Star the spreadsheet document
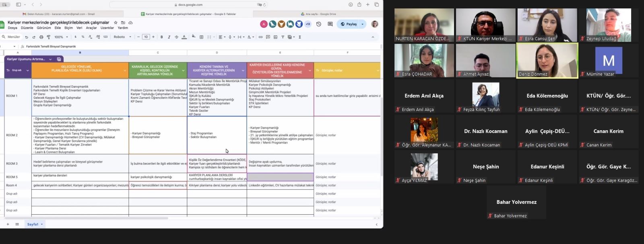Image resolution: width=644 pixels, height=244 pixels. coord(116,23)
